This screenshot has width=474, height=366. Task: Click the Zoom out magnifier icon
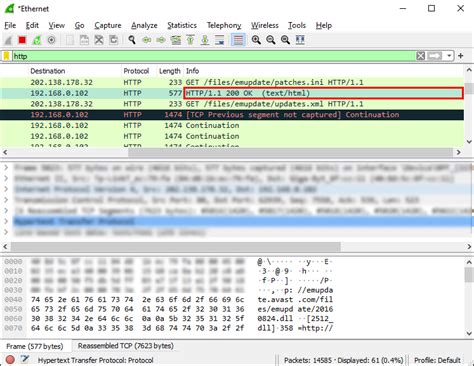pyautogui.click(x=271, y=40)
